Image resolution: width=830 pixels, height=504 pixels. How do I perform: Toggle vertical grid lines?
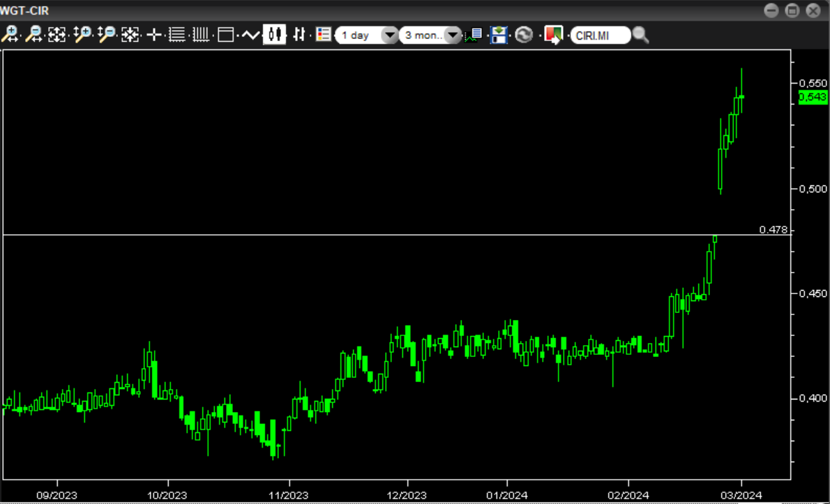(201, 34)
